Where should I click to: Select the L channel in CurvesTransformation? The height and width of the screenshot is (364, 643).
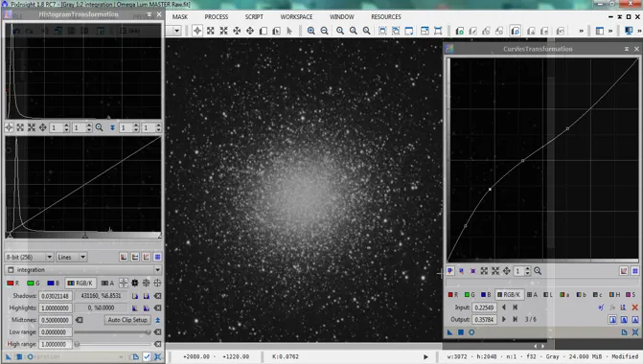click(x=548, y=295)
